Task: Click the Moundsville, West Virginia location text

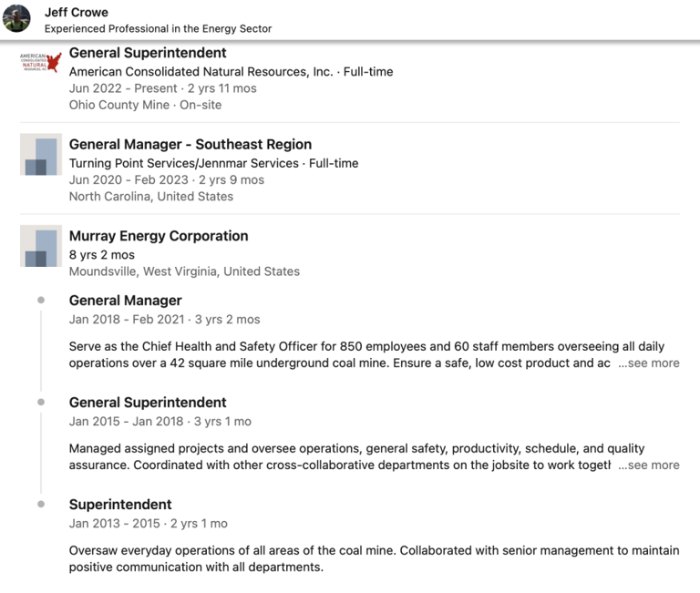Action: click(184, 271)
